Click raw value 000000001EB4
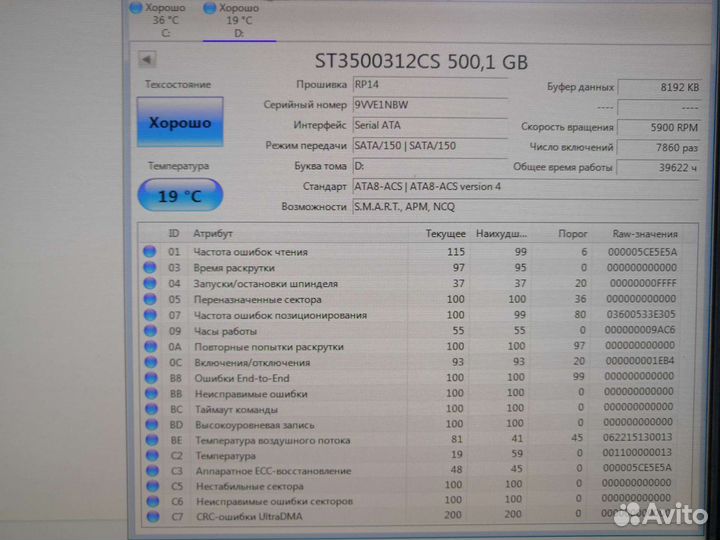Screen dimensions: 720x540 640,361
